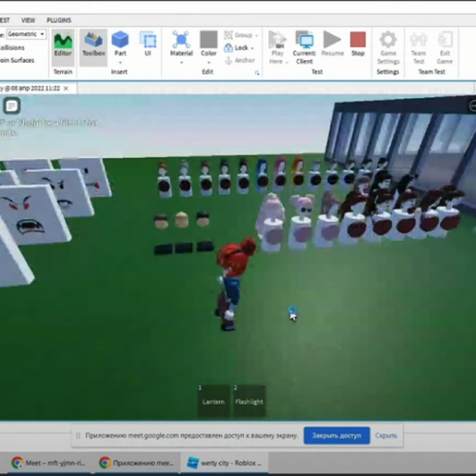Select the Flashlight hotbar slot

click(249, 401)
